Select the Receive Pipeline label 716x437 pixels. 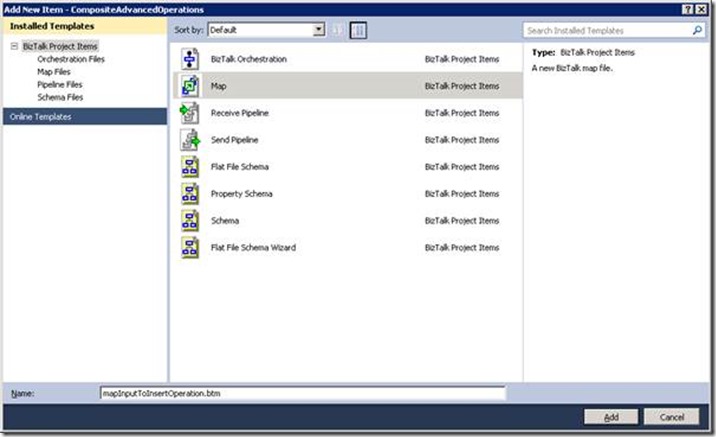(240, 113)
